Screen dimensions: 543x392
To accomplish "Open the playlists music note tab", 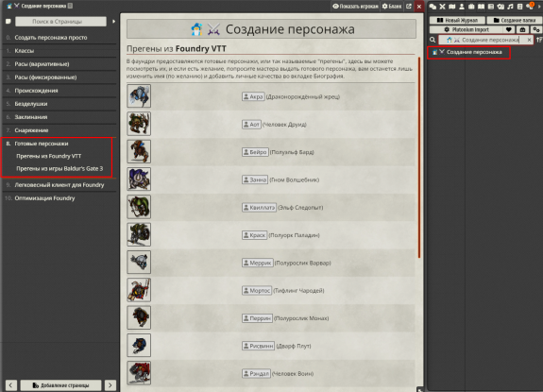I will coord(510,7).
